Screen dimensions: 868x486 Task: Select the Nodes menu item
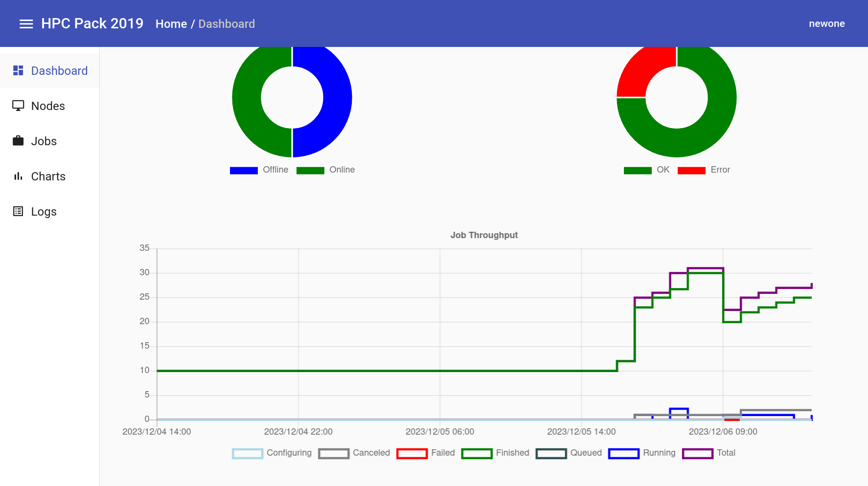point(48,106)
